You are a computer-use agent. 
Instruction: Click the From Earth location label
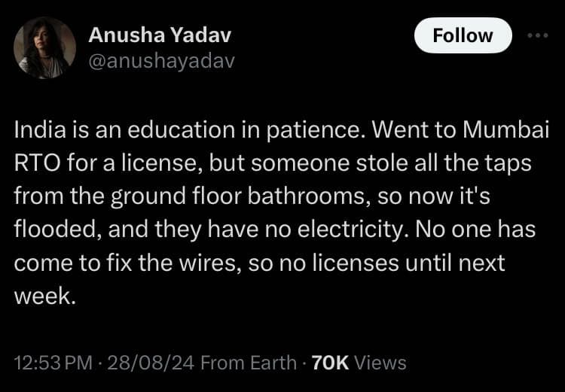tap(249, 363)
